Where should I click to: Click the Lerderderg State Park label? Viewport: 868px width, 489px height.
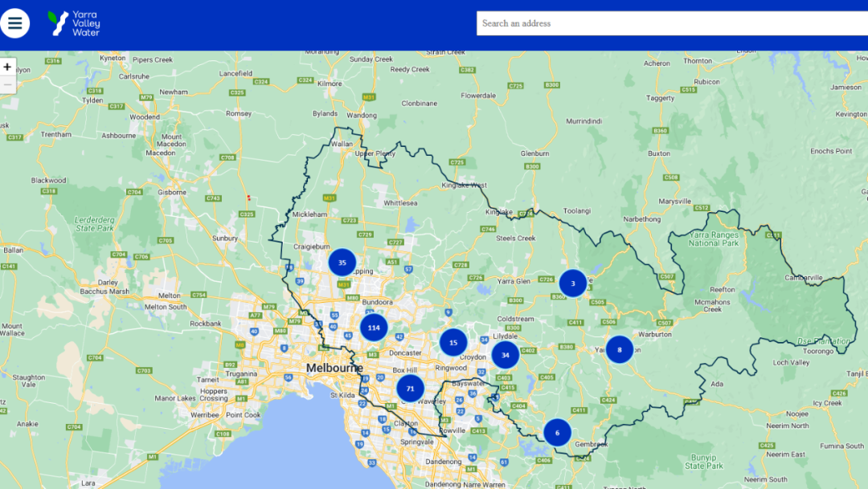(96, 223)
